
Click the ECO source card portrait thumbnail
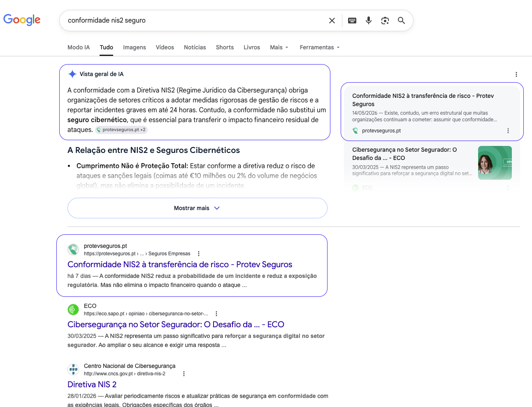pyautogui.click(x=495, y=163)
